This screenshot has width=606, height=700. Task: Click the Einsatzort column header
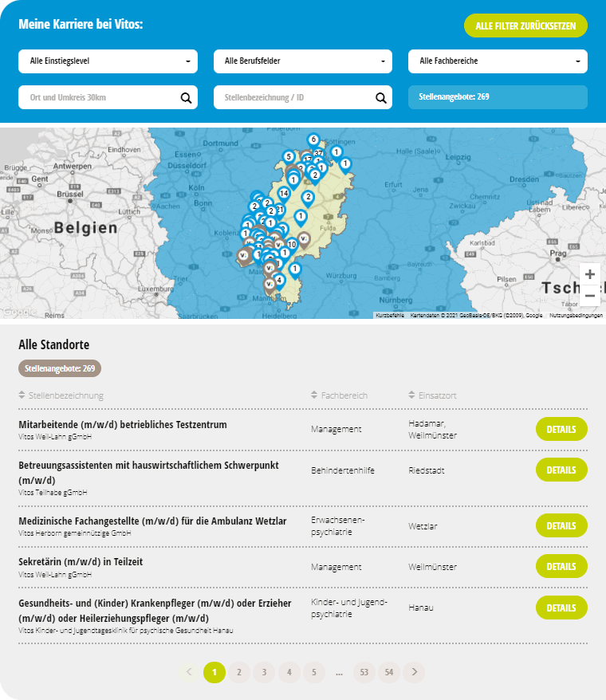437,395
